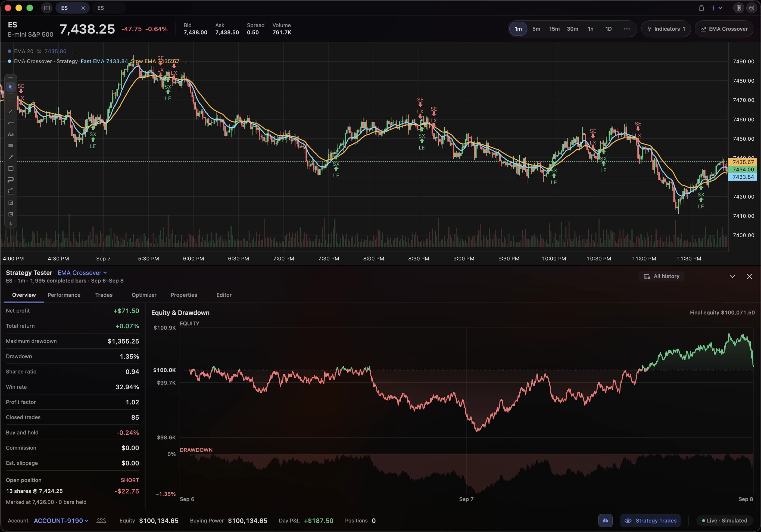Screen dimensions: 761x532
Task: Open the Trades tab
Action: coord(104,295)
